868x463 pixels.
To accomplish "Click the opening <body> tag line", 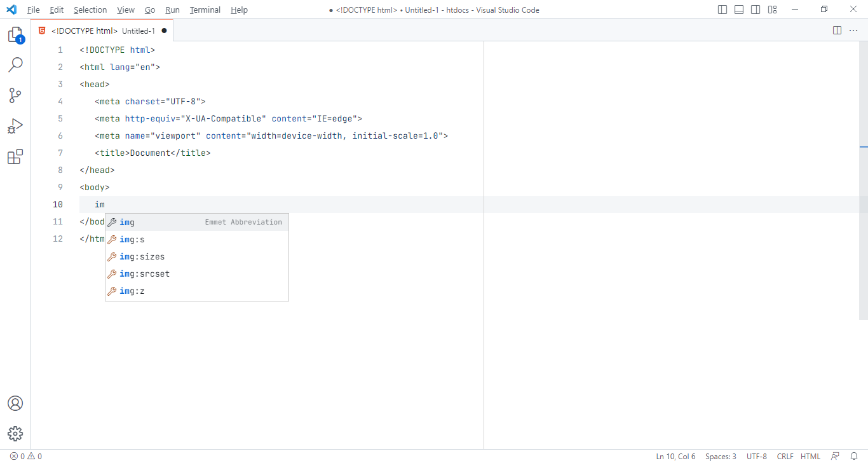I will (x=95, y=187).
